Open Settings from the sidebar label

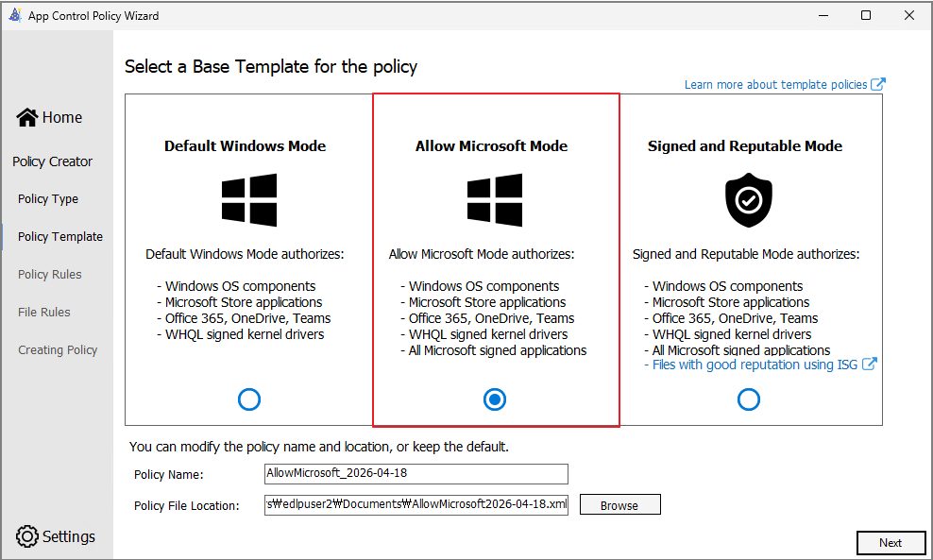coord(68,536)
